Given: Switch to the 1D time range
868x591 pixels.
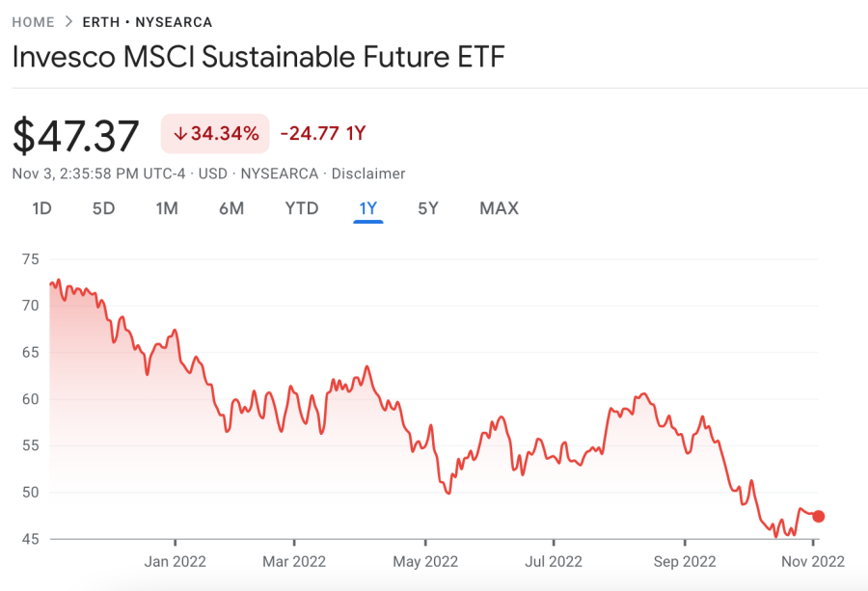Looking at the screenshot, I should pos(41,208).
